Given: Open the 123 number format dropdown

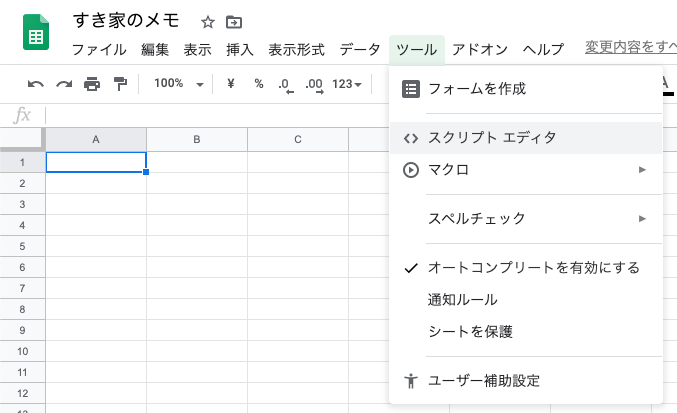Looking at the screenshot, I should [347, 84].
